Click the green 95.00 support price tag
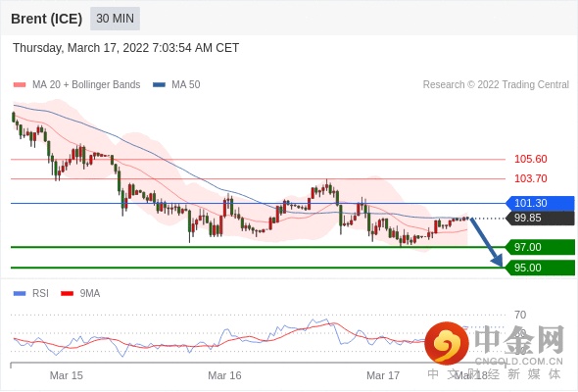This screenshot has width=578, height=392. point(540,268)
